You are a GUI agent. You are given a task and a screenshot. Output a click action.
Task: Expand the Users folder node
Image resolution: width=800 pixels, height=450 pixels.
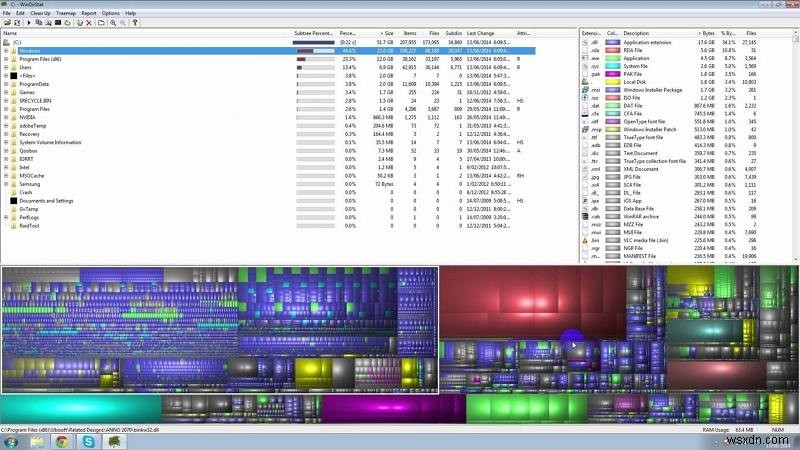6,67
